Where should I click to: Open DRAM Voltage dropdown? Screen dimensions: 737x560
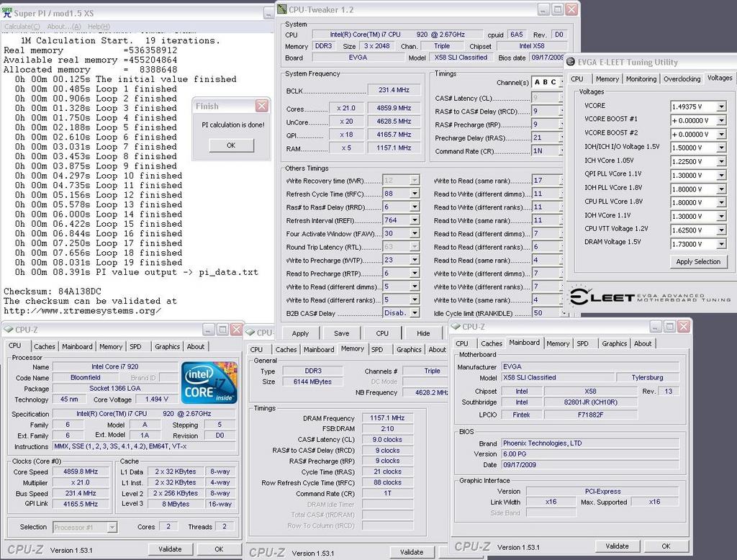pyautogui.click(x=721, y=244)
